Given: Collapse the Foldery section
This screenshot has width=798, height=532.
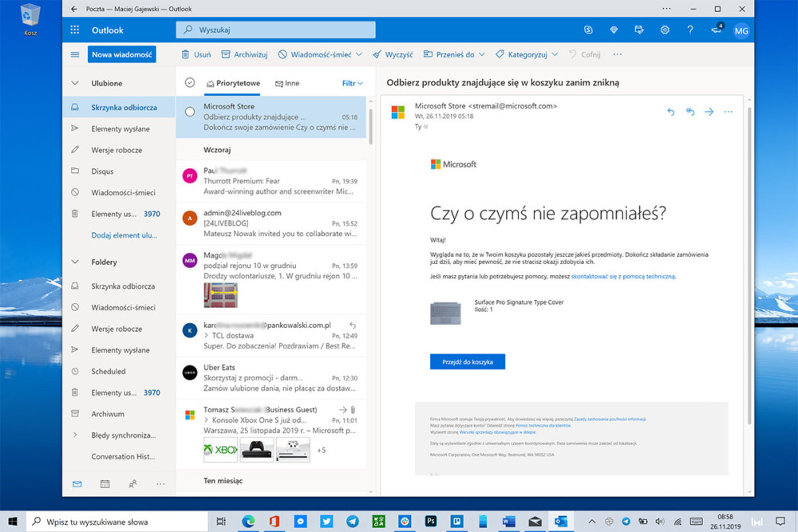Looking at the screenshot, I should point(75,262).
